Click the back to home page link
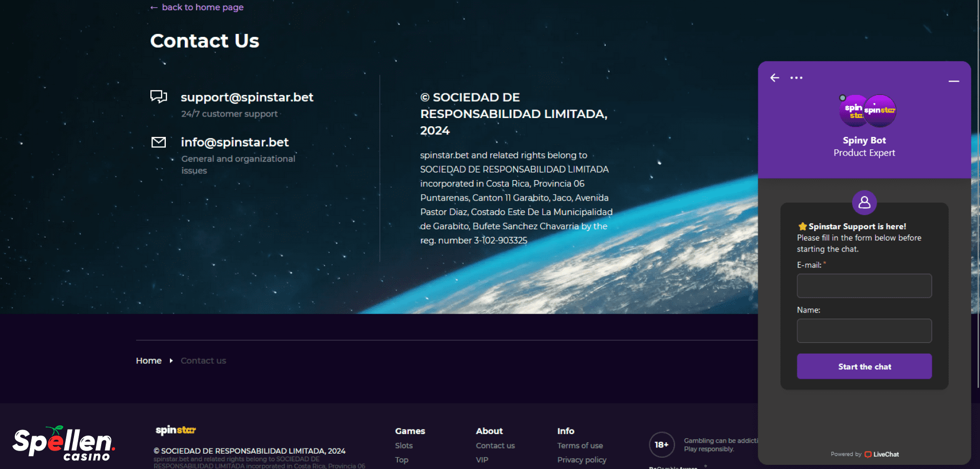Image resolution: width=980 pixels, height=469 pixels. [x=197, y=7]
